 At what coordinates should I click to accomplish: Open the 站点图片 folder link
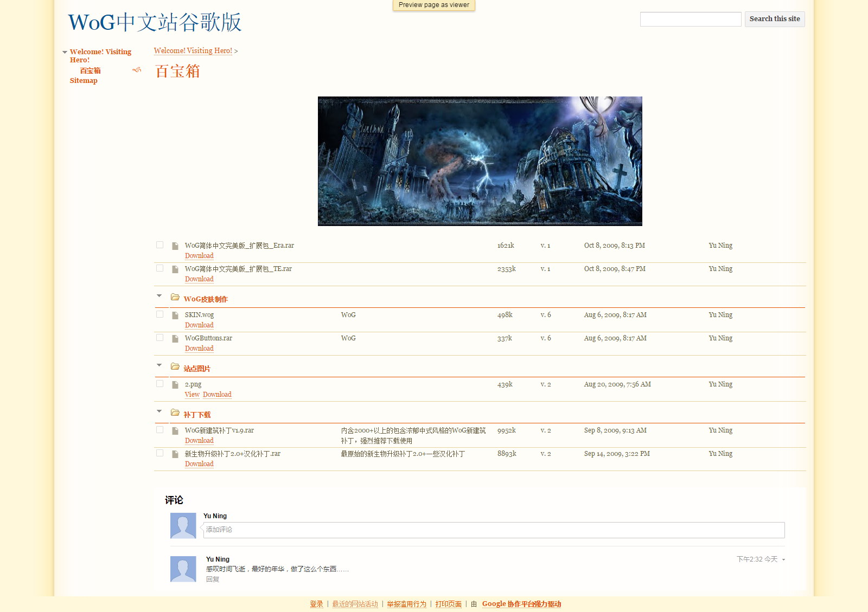pyautogui.click(x=197, y=369)
